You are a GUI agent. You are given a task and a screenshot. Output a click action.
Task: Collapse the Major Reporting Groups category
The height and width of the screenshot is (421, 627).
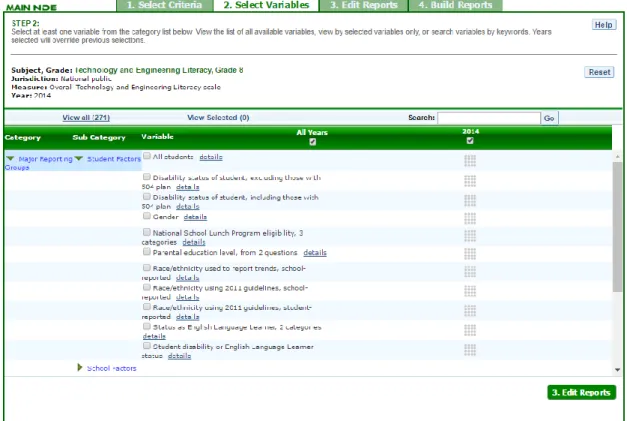(10, 159)
